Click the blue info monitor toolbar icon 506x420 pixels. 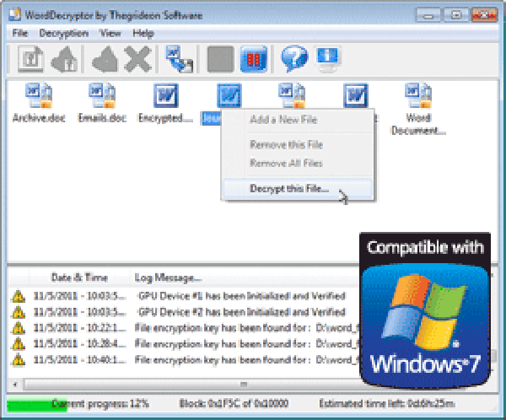click(328, 59)
